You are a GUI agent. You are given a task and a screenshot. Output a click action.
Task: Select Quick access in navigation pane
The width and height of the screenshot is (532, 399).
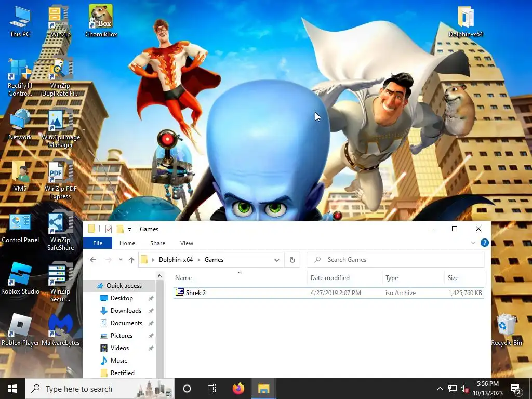click(x=119, y=286)
